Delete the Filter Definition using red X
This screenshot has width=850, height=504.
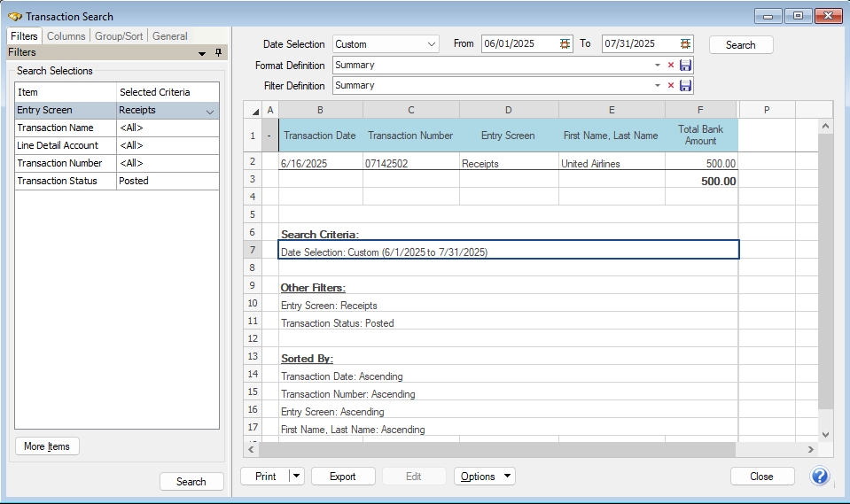click(671, 86)
